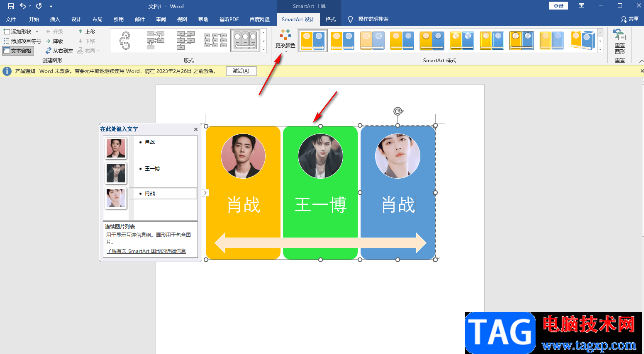
Task: Open Ribbon Display Options icon
Action: pos(582,6)
